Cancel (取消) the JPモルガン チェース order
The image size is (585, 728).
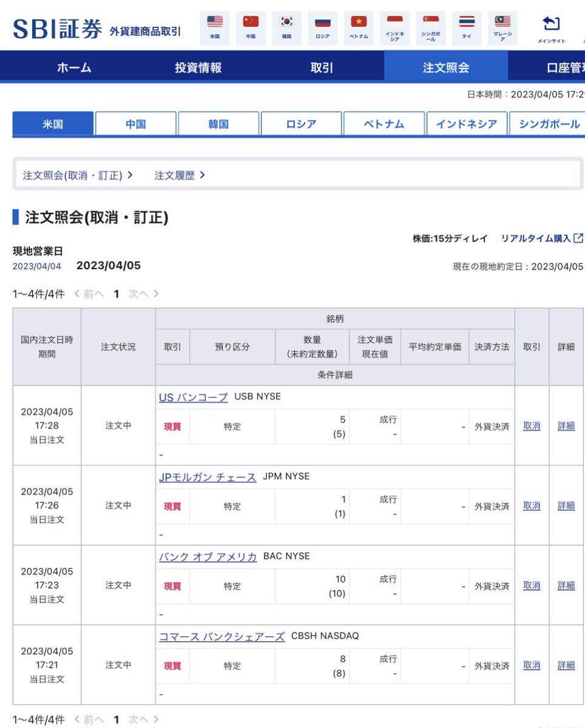(x=532, y=505)
